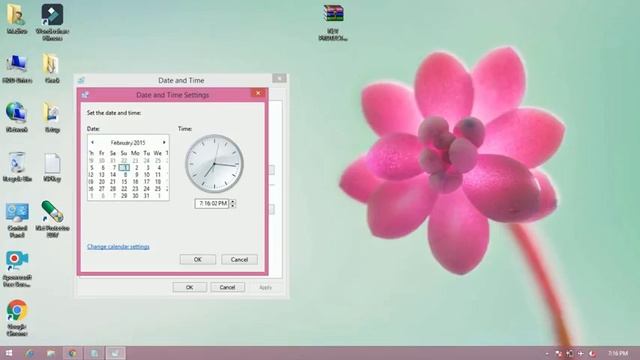Select day 10 in the calendar
640x360 pixels.
[x=147, y=175]
